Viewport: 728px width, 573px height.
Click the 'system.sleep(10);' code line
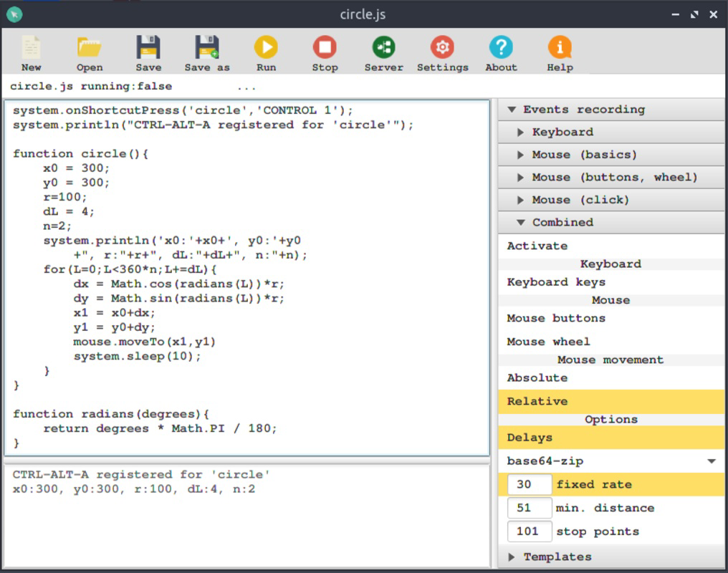pos(137,356)
